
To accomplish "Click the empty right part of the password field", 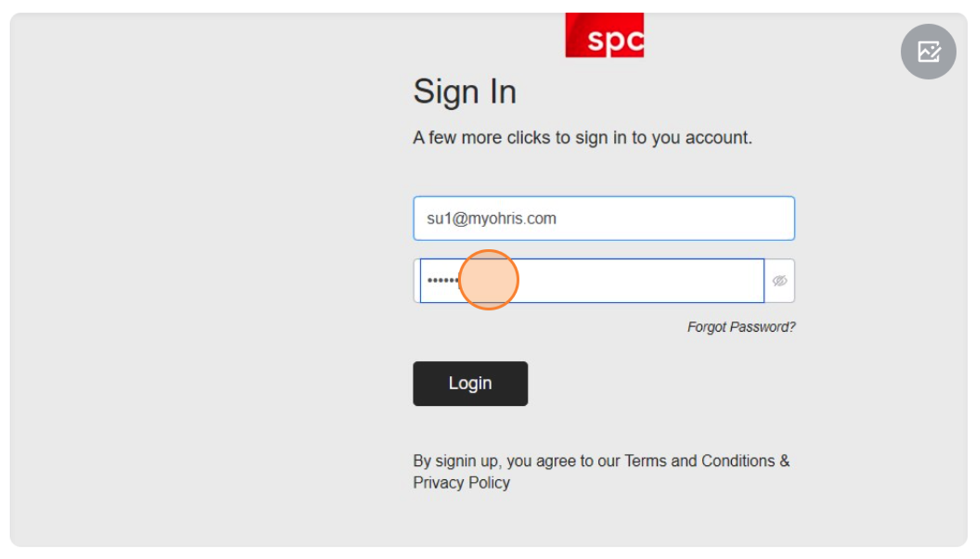I will (x=670, y=281).
